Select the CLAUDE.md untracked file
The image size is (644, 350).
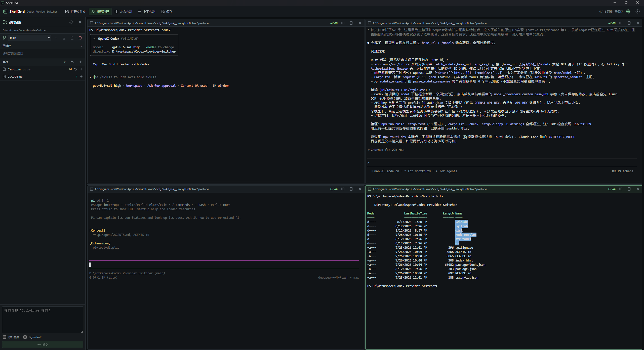[43, 76]
